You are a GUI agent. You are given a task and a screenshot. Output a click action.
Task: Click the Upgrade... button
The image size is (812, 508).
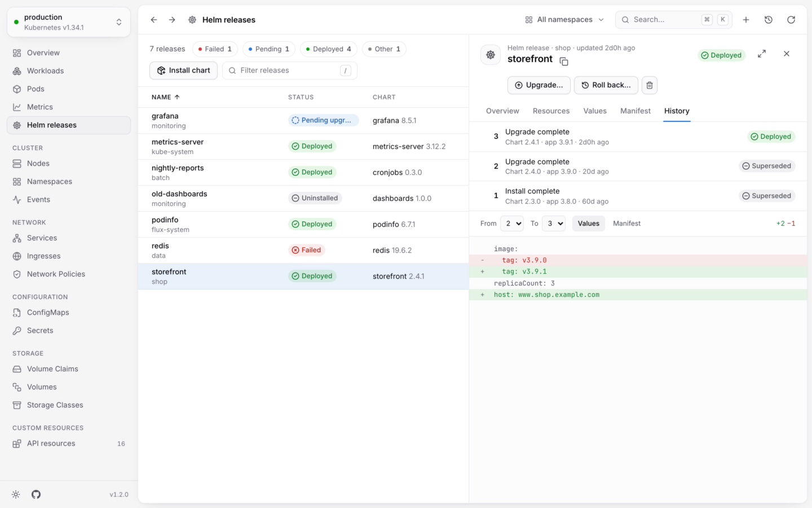tap(539, 85)
